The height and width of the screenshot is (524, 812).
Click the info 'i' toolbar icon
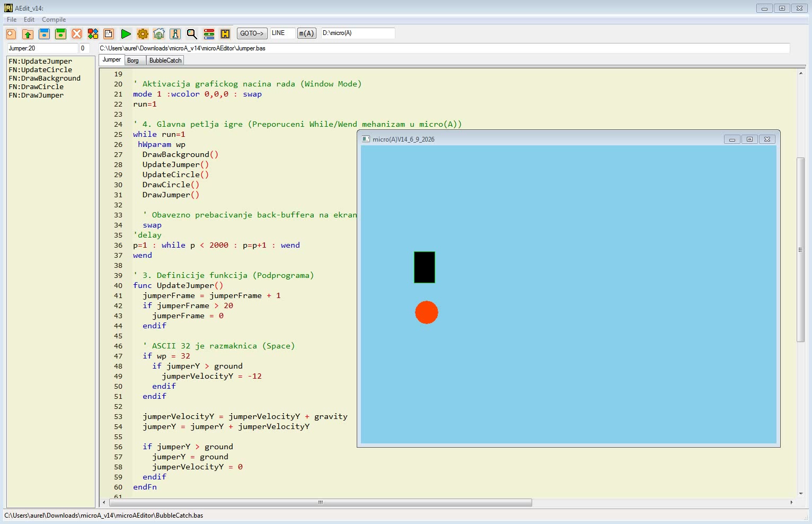point(175,34)
